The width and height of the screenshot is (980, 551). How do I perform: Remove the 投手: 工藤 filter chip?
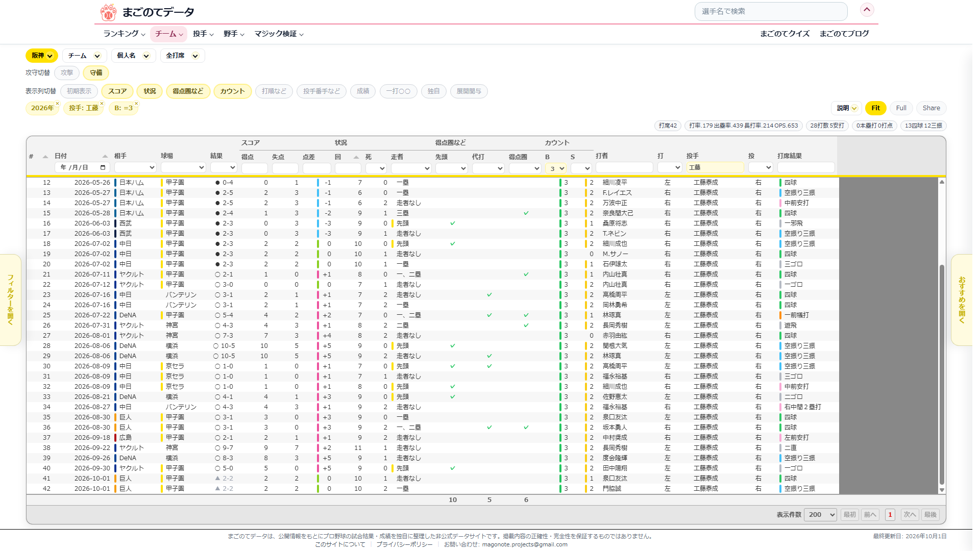pyautogui.click(x=102, y=104)
